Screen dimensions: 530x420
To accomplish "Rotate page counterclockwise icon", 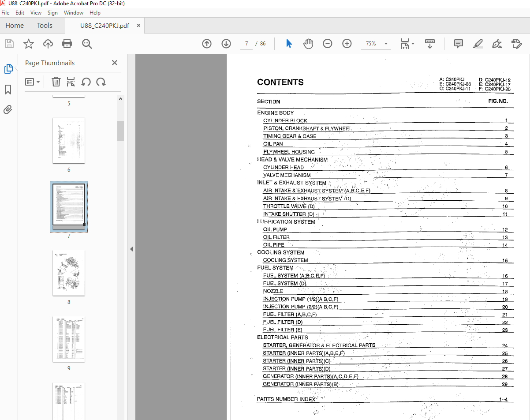I will (86, 82).
